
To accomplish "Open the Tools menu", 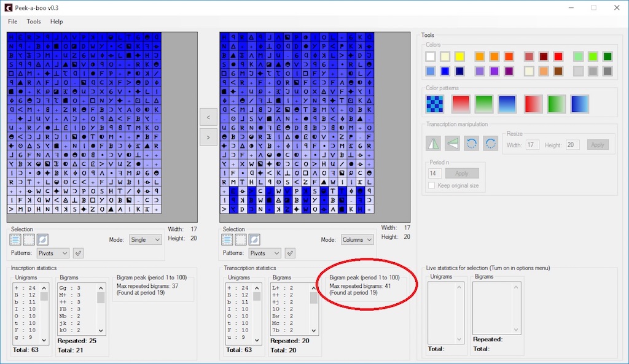I will click(34, 21).
